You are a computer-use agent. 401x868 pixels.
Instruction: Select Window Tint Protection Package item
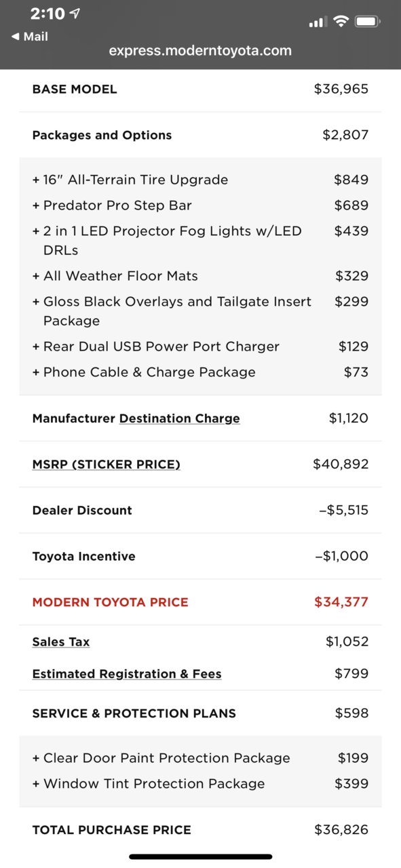pos(200,784)
